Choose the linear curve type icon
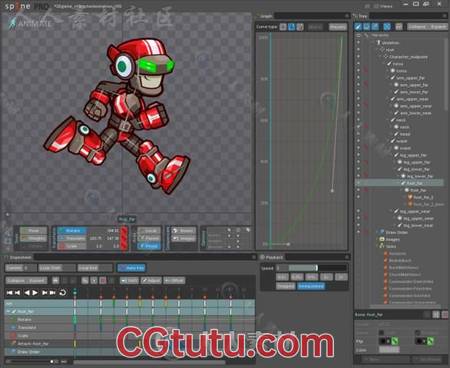 pyautogui.click(x=283, y=27)
